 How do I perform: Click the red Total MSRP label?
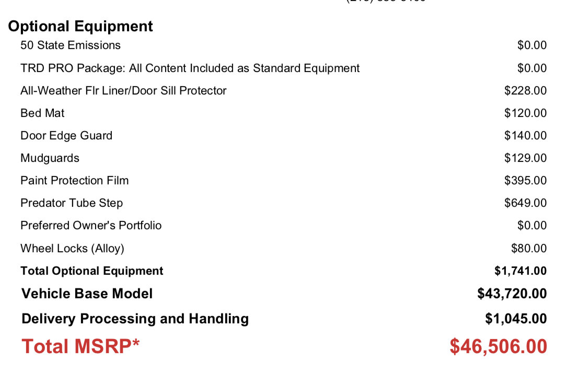click(80, 346)
